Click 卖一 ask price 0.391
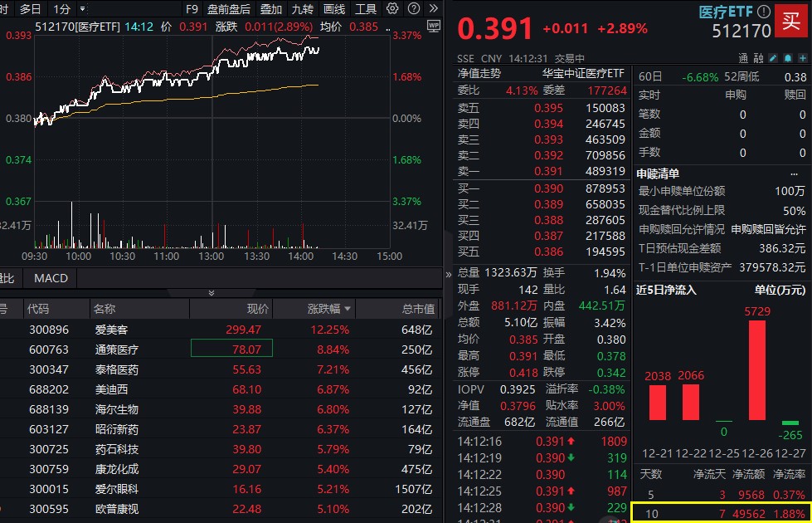This screenshot has height=523, width=812. (x=548, y=171)
